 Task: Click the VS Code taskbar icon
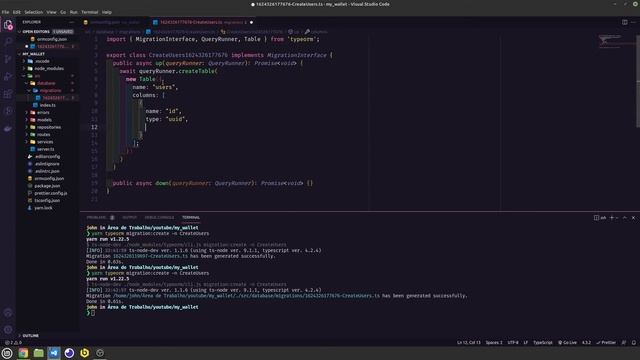tap(54, 353)
